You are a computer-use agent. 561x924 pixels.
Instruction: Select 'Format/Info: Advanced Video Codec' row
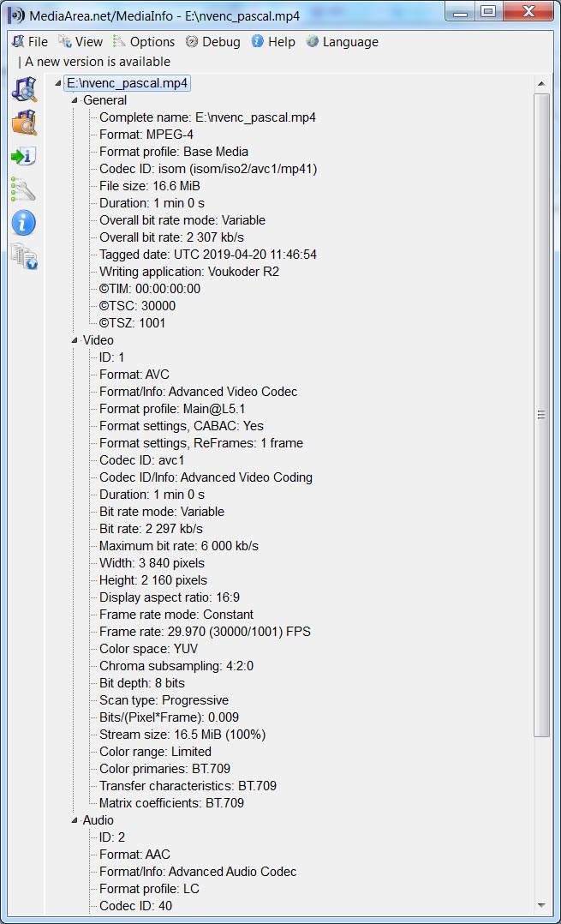click(198, 391)
